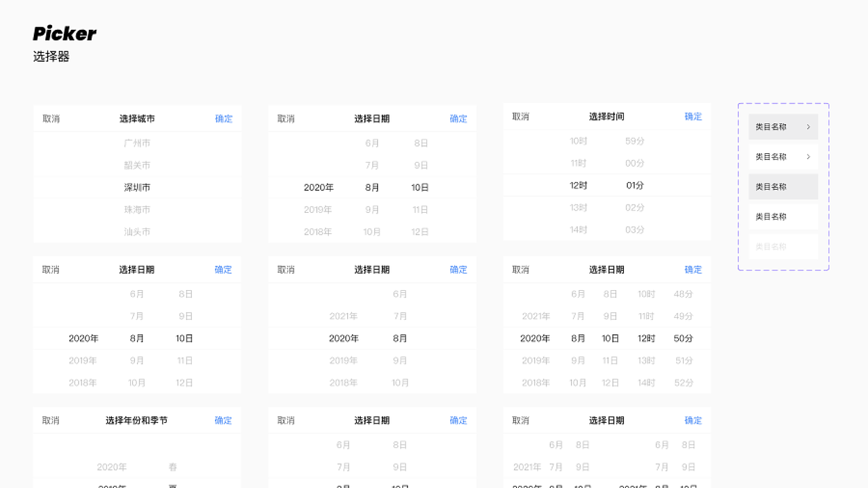Click 取消 in the 选择城市 picker
Viewport: 868px width, 488px height.
click(x=50, y=118)
